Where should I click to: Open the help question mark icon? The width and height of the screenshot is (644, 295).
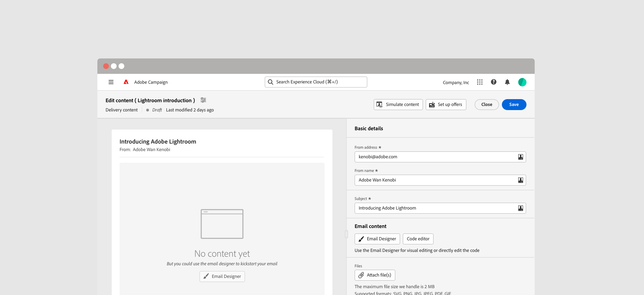coord(494,82)
